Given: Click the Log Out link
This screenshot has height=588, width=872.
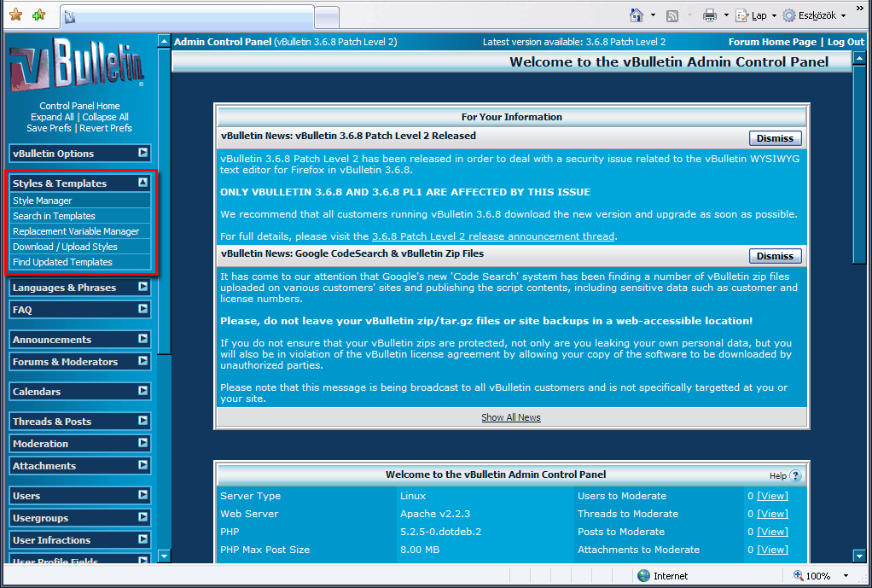Looking at the screenshot, I should point(846,42).
